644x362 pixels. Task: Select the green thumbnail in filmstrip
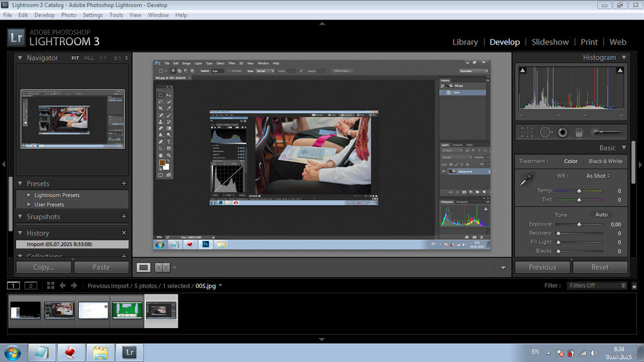pos(127,310)
